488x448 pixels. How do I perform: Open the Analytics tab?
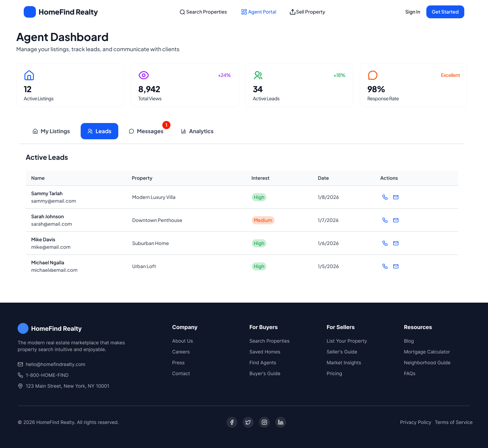coord(197,131)
